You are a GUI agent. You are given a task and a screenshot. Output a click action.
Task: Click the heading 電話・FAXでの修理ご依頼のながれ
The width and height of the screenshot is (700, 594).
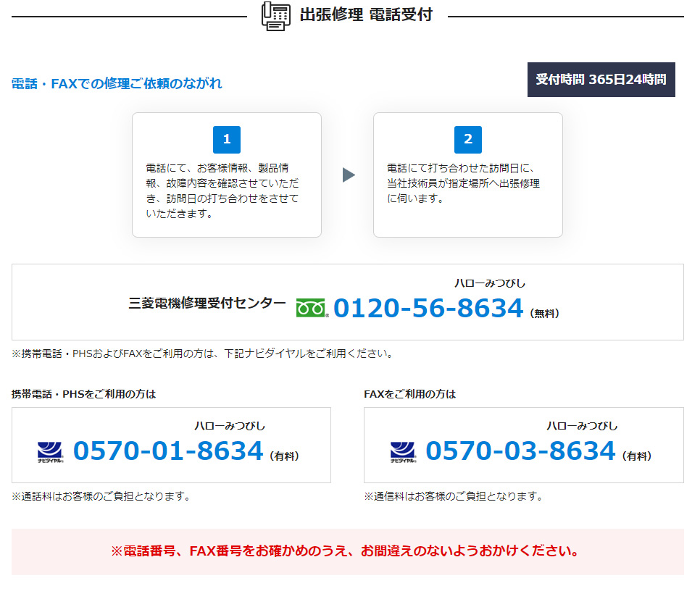(x=117, y=83)
